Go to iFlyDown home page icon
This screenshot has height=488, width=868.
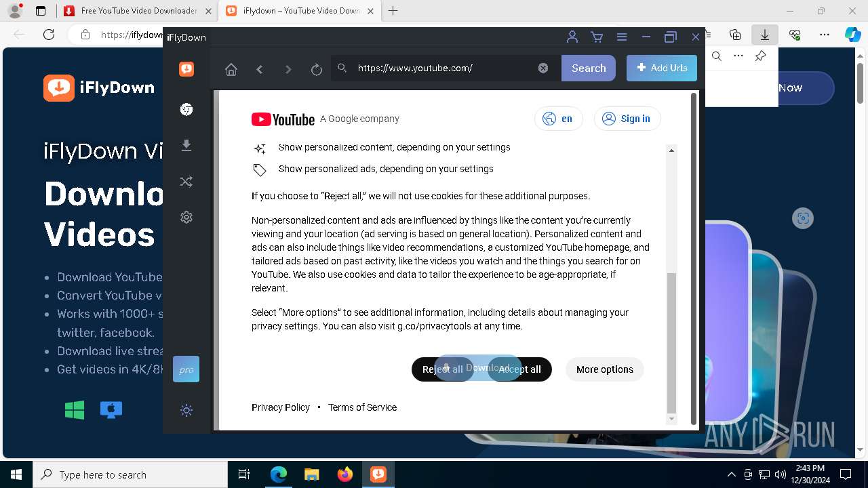click(231, 68)
